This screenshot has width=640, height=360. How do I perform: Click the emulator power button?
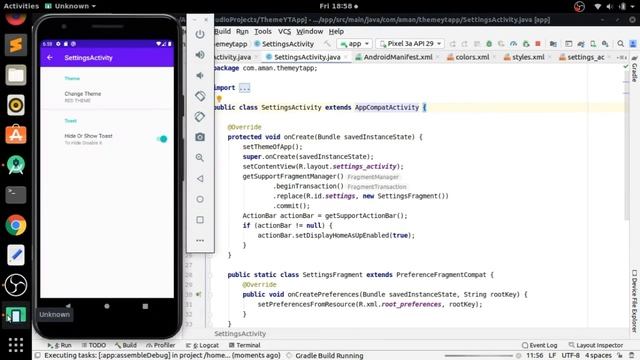pyautogui.click(x=200, y=34)
